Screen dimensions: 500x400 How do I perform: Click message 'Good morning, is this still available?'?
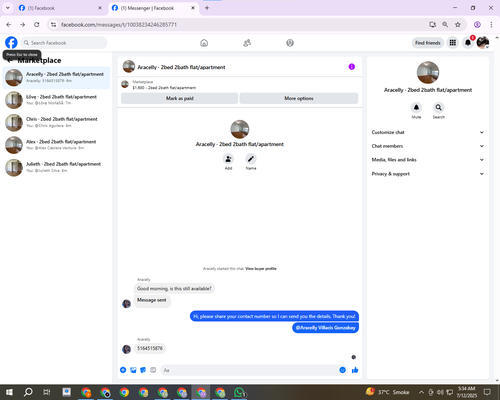click(174, 289)
